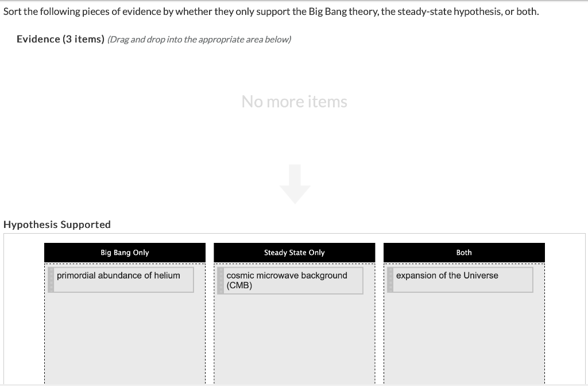588x387 pixels.
Task: Click the drag handle on expansion card
Action: [x=390, y=279]
